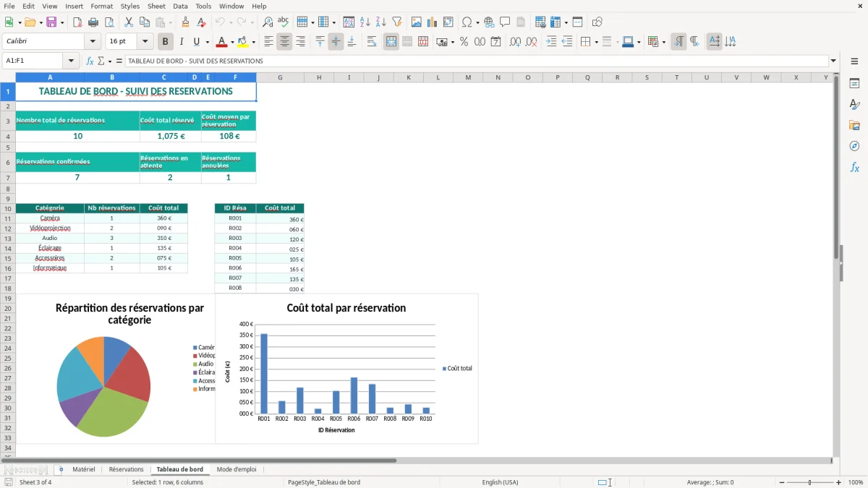Click the zoom in plus button

pos(838,482)
